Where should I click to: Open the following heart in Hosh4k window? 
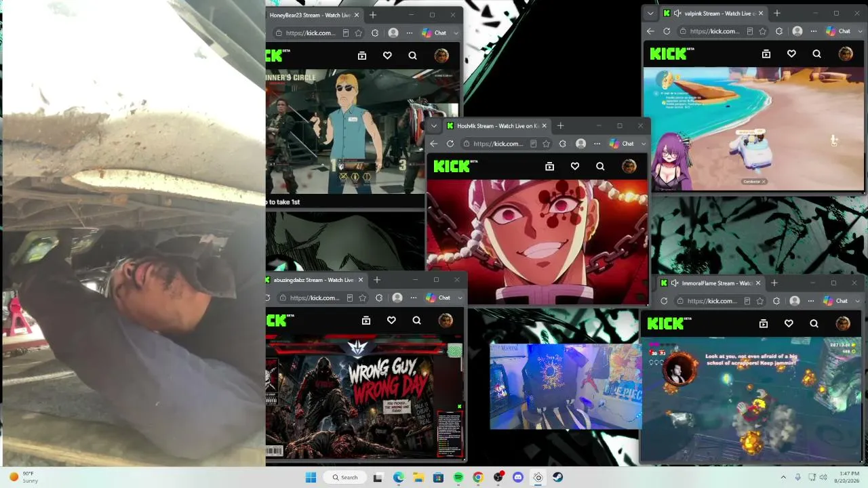(x=575, y=166)
